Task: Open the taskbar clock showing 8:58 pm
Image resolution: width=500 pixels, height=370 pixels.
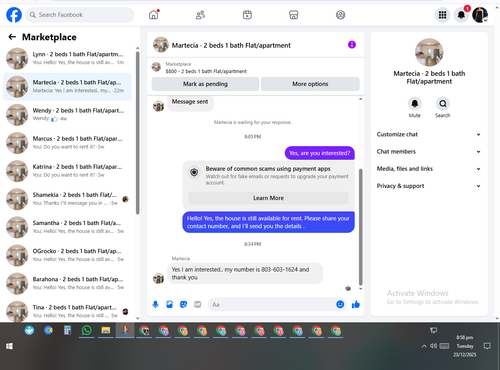Action: point(464,346)
